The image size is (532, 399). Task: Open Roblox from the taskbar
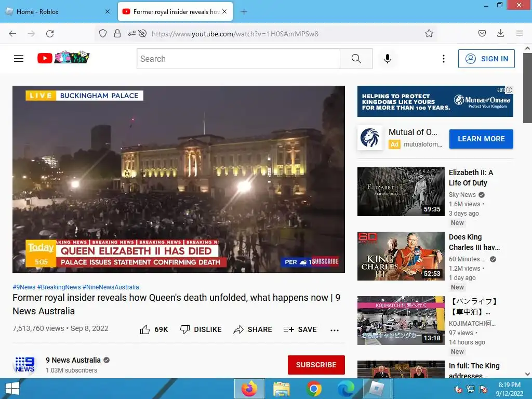377,389
